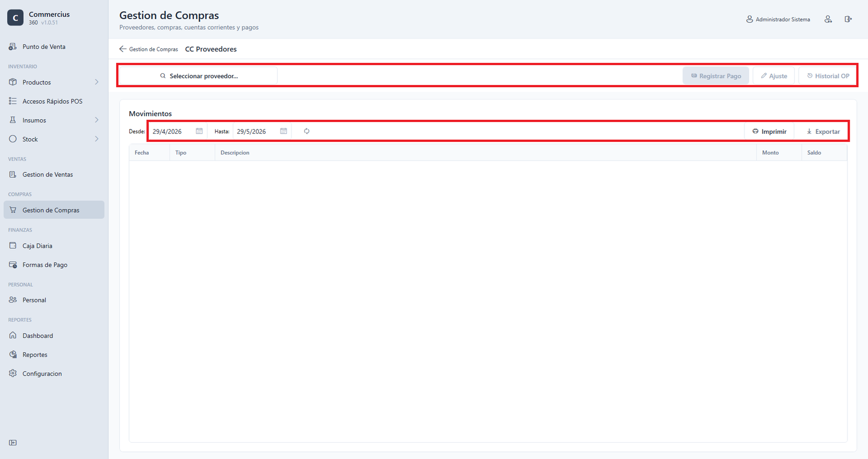This screenshot has height=459, width=868.
Task: Click the Ajuste button
Action: click(x=774, y=76)
